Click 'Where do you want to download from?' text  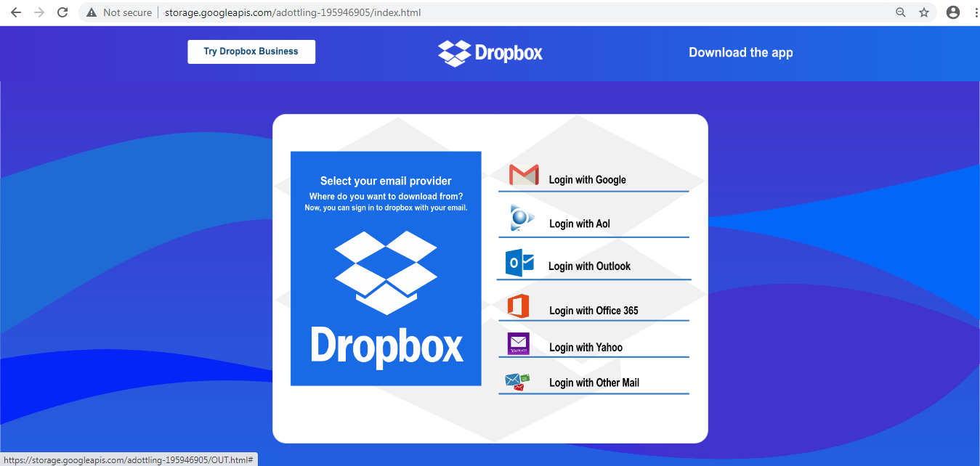(386, 197)
